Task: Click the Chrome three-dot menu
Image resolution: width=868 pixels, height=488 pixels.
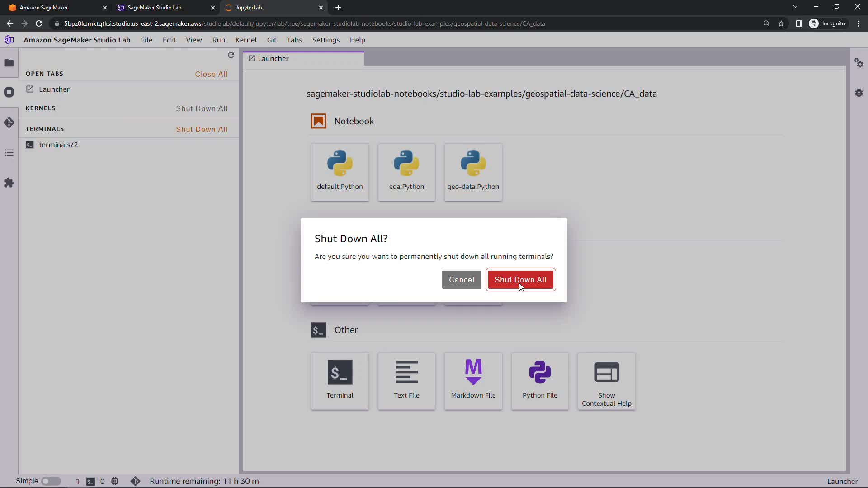Action: [x=858, y=23]
